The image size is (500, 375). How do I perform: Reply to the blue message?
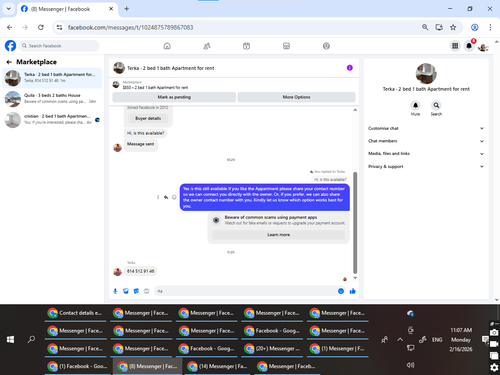[x=166, y=197]
